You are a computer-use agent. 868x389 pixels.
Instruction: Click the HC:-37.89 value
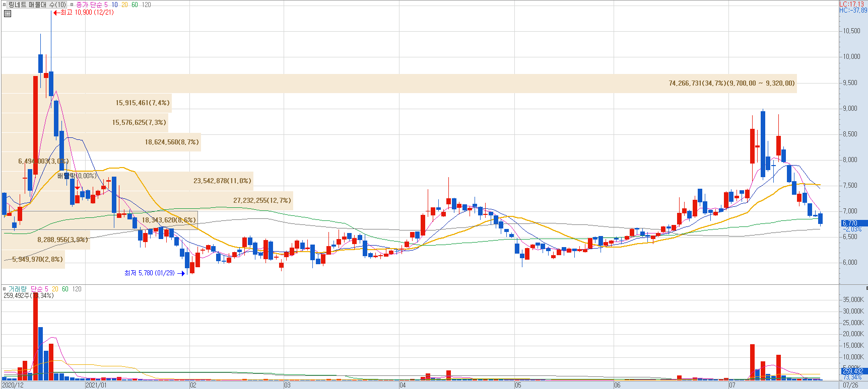tap(853, 10)
